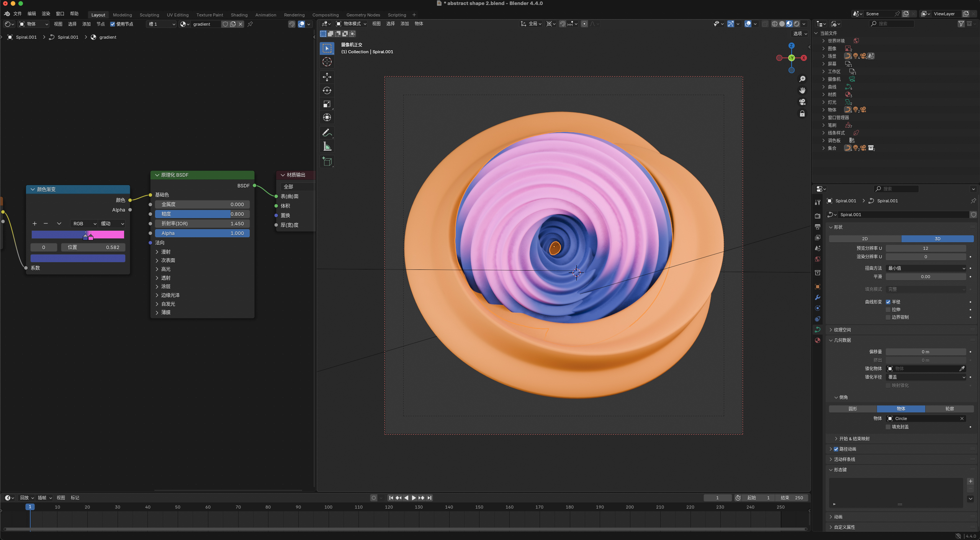The image size is (980, 540).
Task: Enable the 拉伸 checkbox
Action: (888, 310)
